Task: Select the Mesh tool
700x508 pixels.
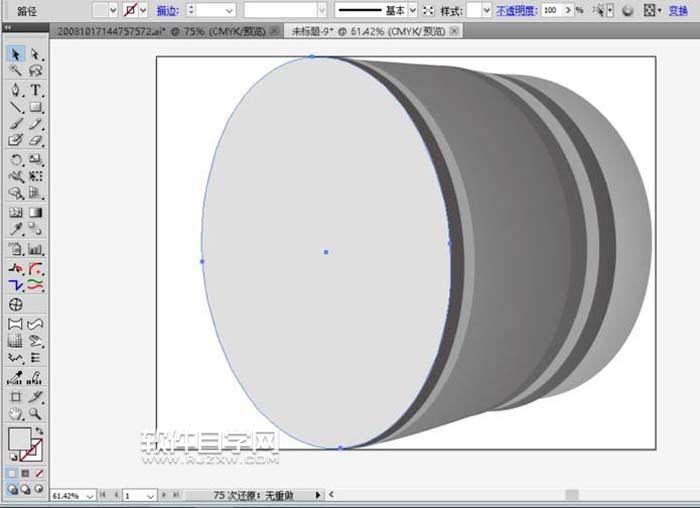Action: click(x=16, y=212)
